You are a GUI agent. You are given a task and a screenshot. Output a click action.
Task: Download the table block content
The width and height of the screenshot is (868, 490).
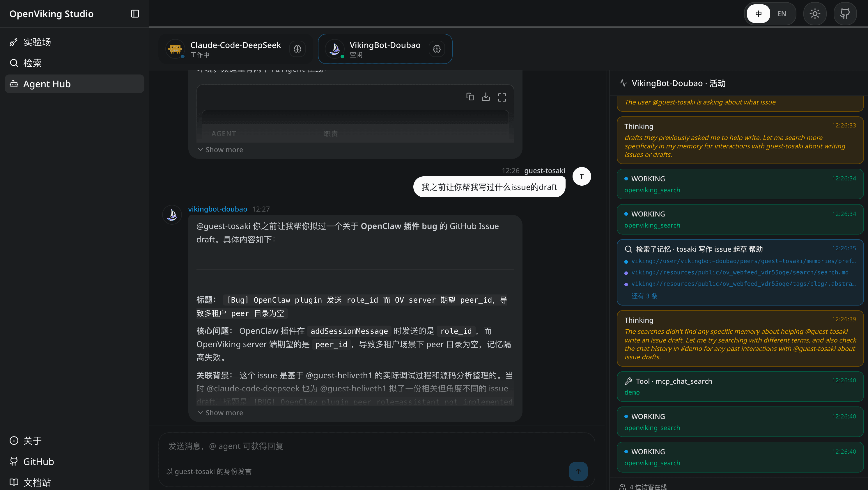486,97
